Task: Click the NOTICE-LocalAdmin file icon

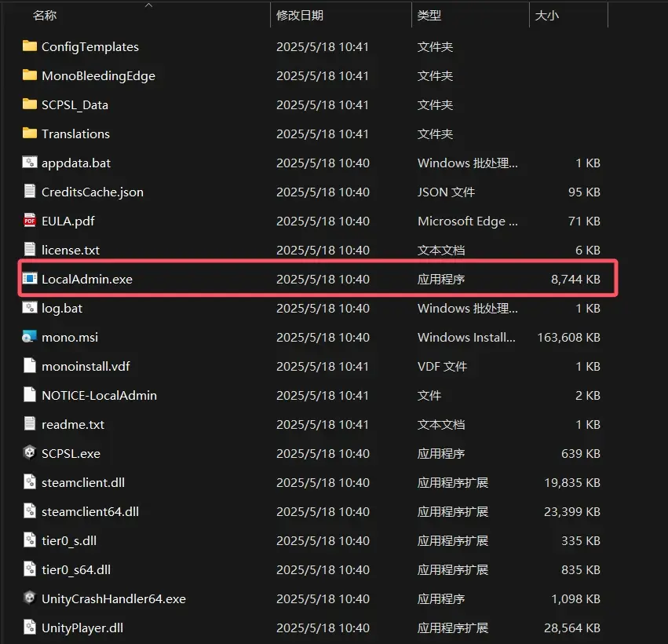Action: (29, 395)
